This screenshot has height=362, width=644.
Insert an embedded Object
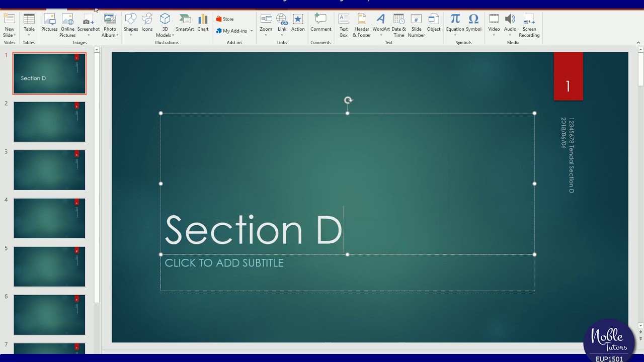(434, 23)
